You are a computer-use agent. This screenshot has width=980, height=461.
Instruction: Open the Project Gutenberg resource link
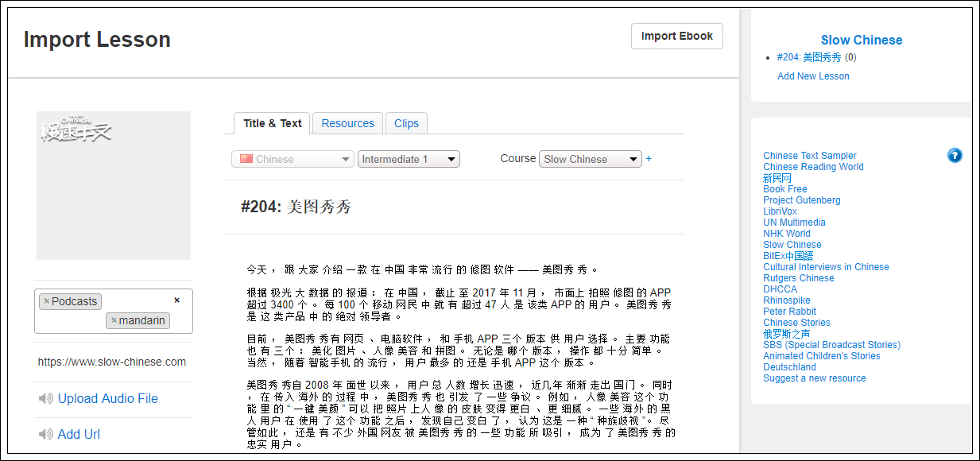[801, 200]
